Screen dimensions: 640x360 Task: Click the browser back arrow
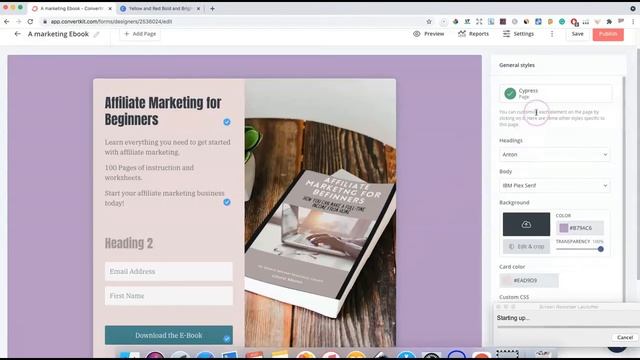tap(7, 22)
